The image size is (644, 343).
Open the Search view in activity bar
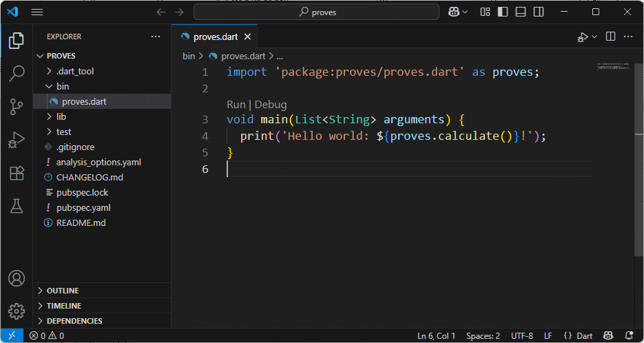pyautogui.click(x=17, y=74)
